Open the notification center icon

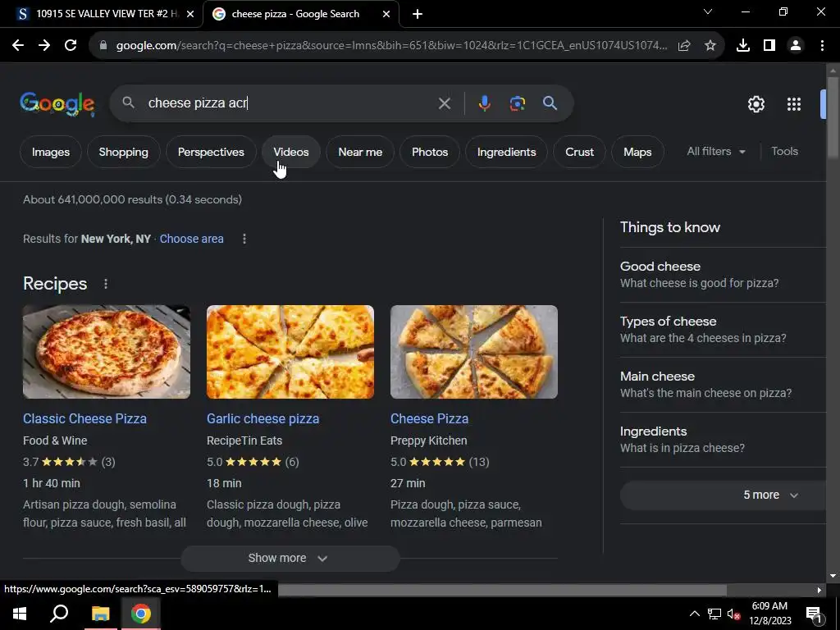(x=814, y=614)
